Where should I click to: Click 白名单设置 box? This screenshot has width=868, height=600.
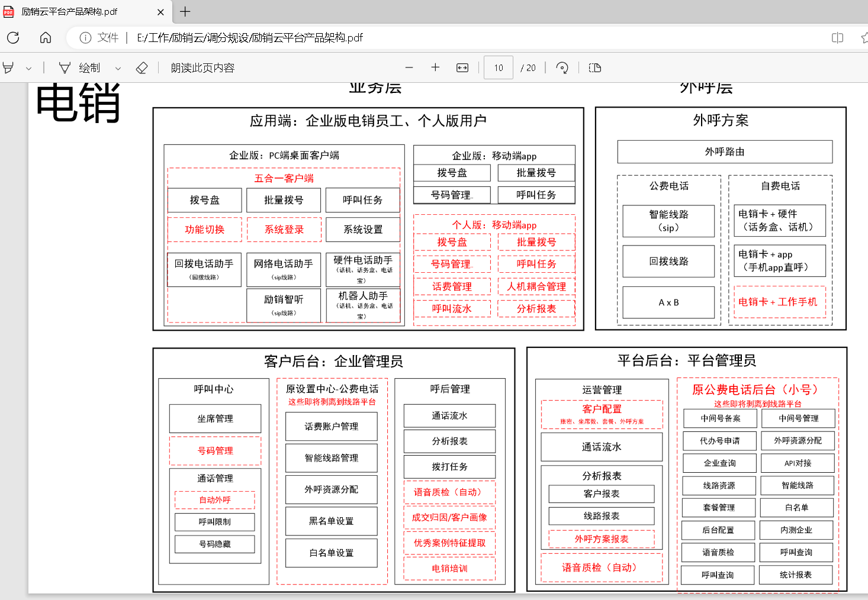click(x=332, y=553)
